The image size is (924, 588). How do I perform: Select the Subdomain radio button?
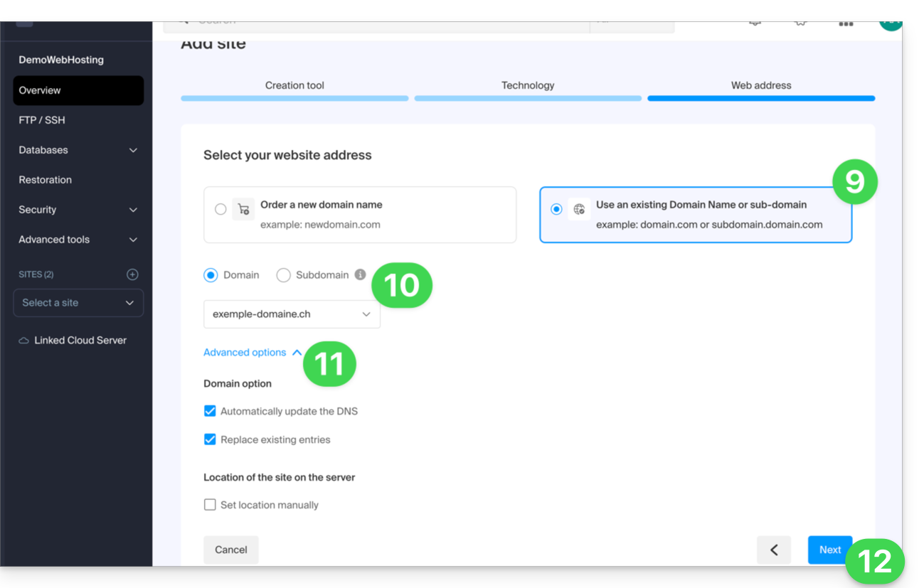(283, 275)
